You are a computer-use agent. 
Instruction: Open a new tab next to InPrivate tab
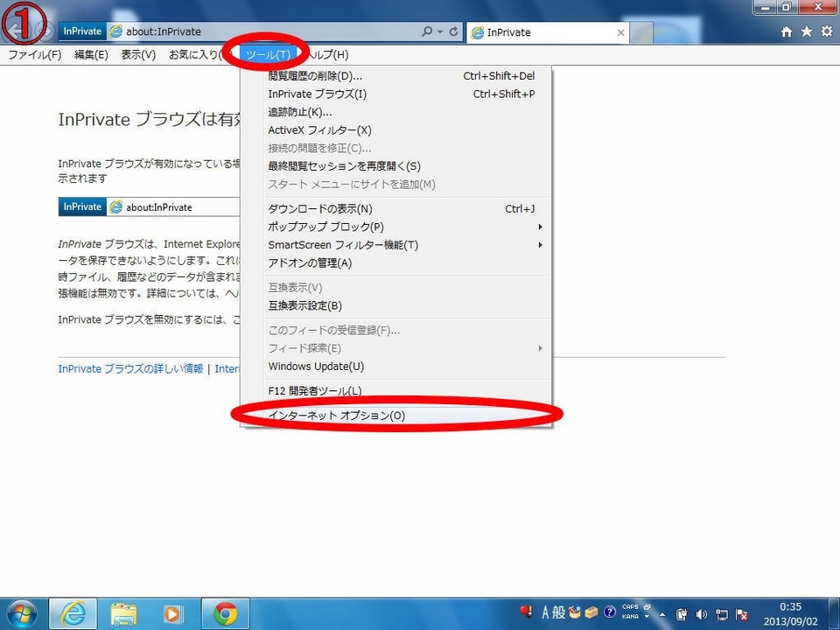[x=640, y=32]
